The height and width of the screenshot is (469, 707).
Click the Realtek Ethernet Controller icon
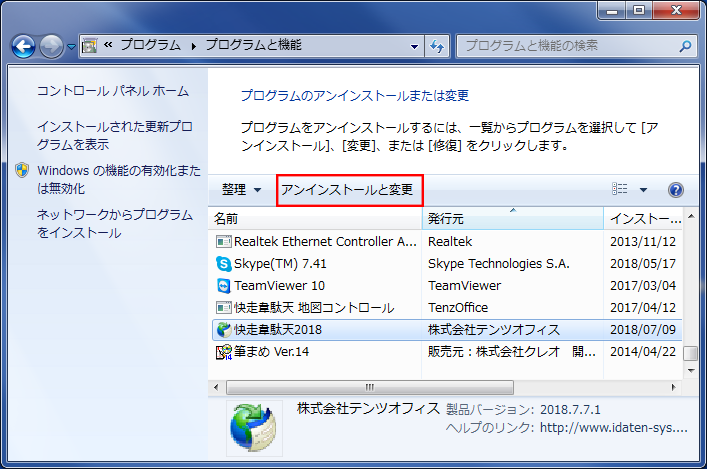224,242
